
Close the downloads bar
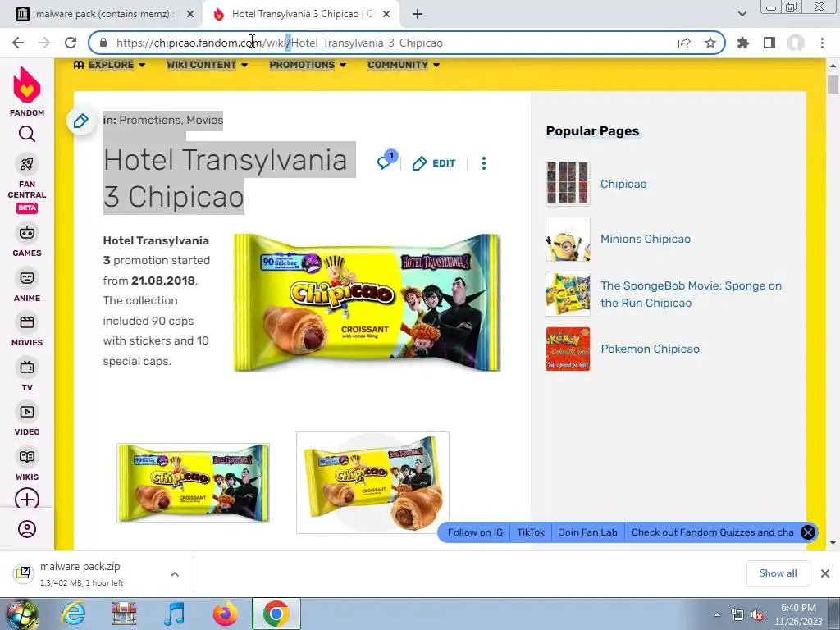[x=825, y=573]
